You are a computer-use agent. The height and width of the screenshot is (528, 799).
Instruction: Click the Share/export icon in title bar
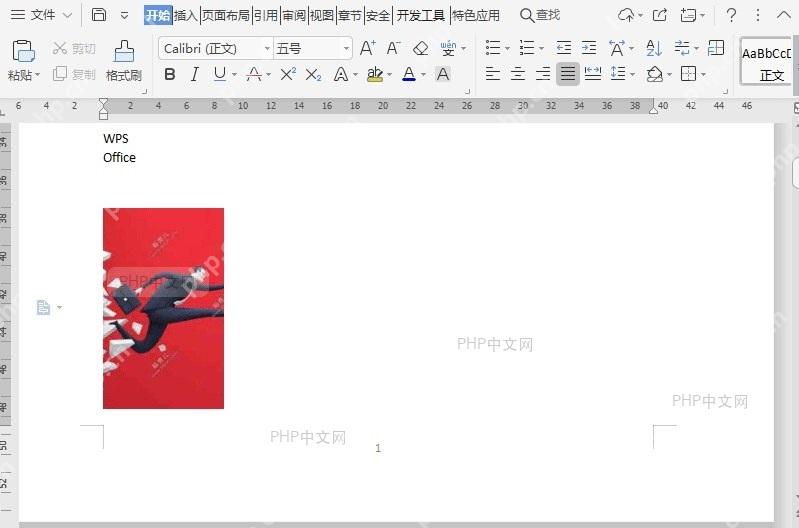pyautogui.click(x=660, y=15)
